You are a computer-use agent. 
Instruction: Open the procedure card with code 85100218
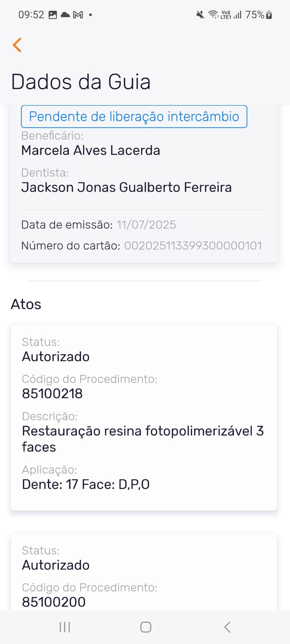coord(144,417)
